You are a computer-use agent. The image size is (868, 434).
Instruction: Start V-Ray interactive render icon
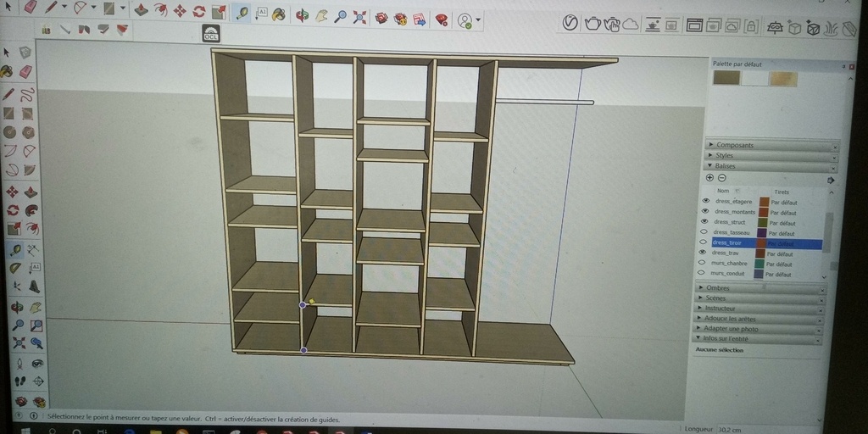[612, 24]
